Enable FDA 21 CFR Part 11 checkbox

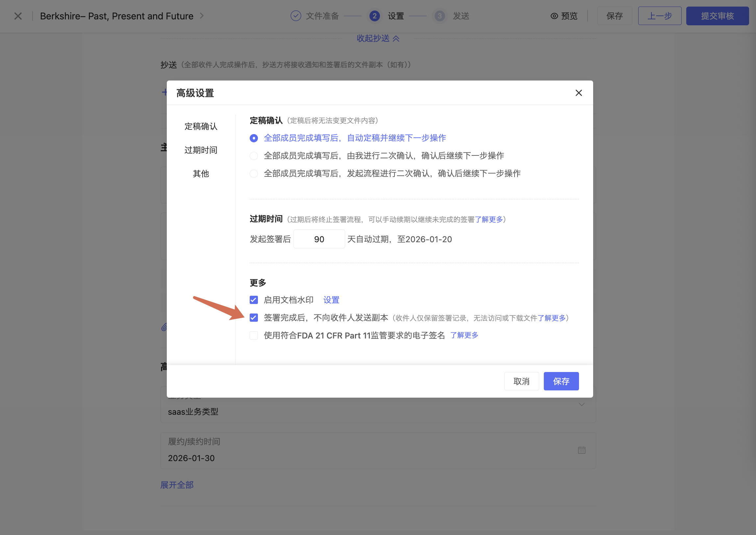tap(254, 336)
